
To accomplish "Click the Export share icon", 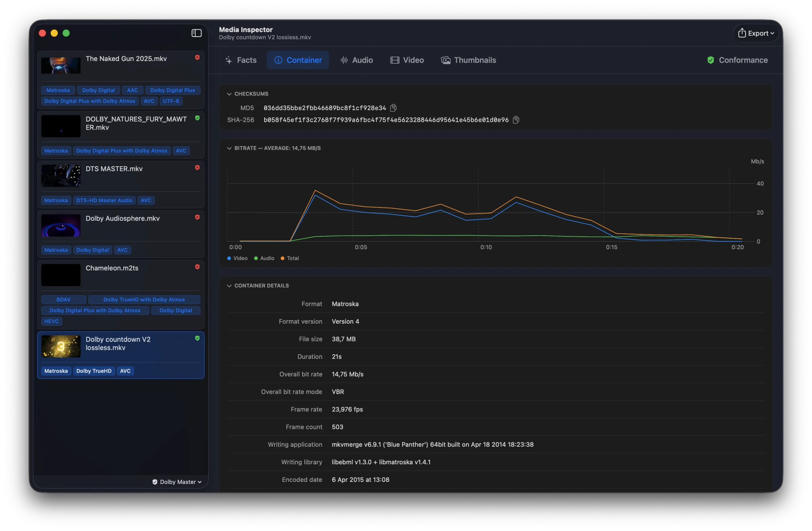I will point(742,33).
